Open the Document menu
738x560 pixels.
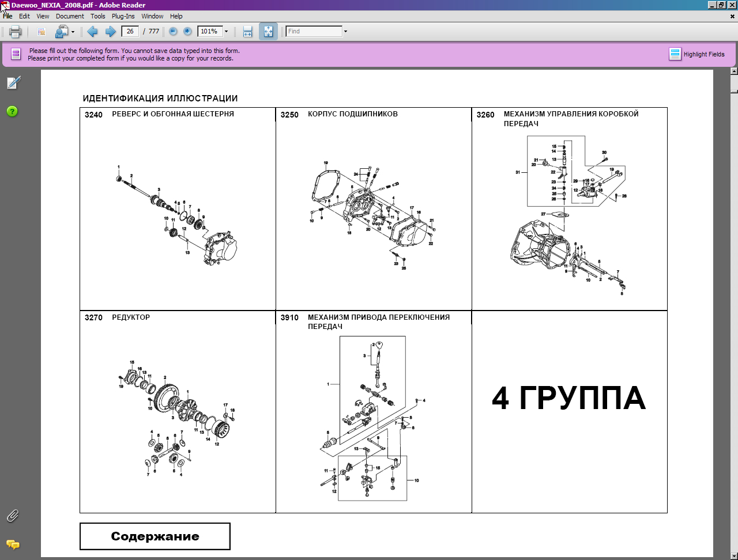tap(70, 16)
